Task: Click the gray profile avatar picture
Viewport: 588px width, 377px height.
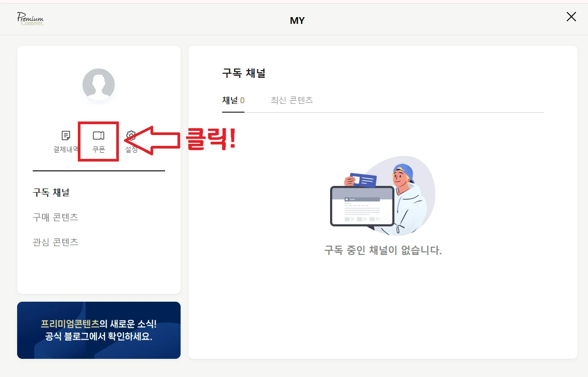Action: pos(99,85)
